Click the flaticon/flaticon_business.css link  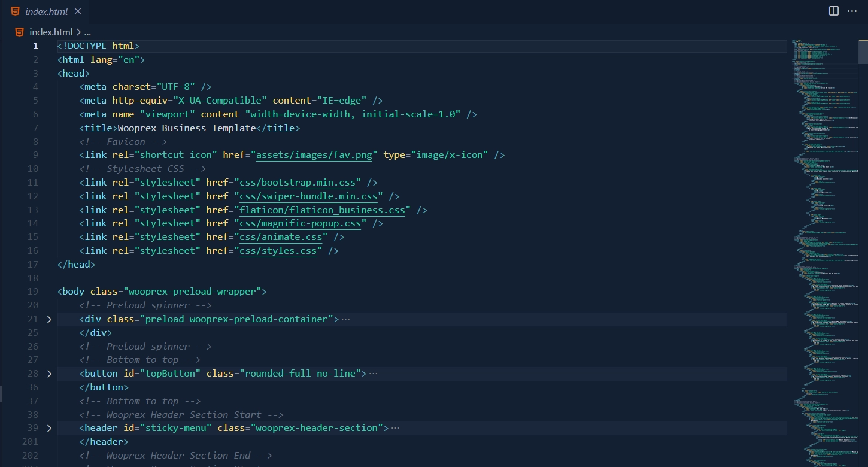pos(321,210)
